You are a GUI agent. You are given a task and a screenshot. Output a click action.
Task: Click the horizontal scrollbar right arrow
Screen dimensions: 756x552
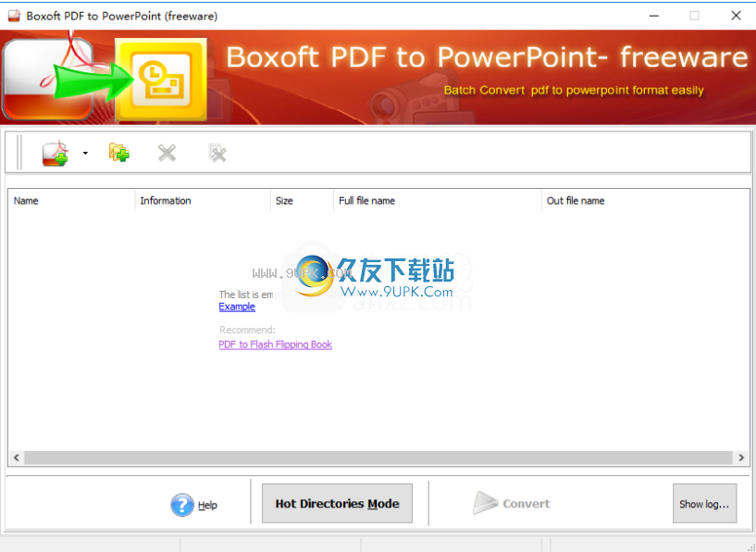coord(741,458)
